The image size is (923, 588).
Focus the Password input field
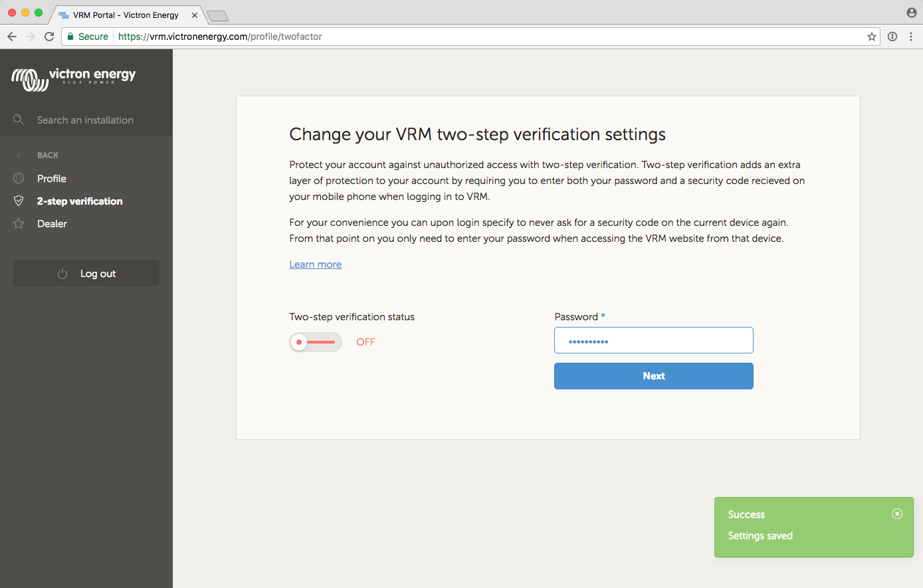tap(653, 341)
